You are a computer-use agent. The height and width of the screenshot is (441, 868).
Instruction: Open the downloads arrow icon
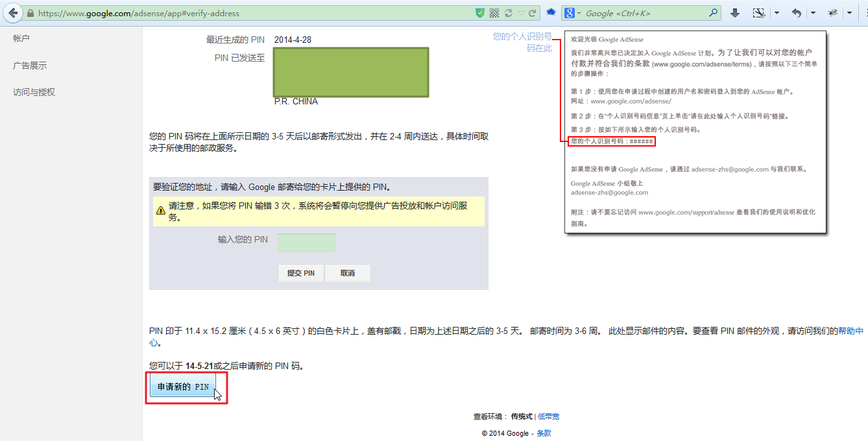point(735,13)
